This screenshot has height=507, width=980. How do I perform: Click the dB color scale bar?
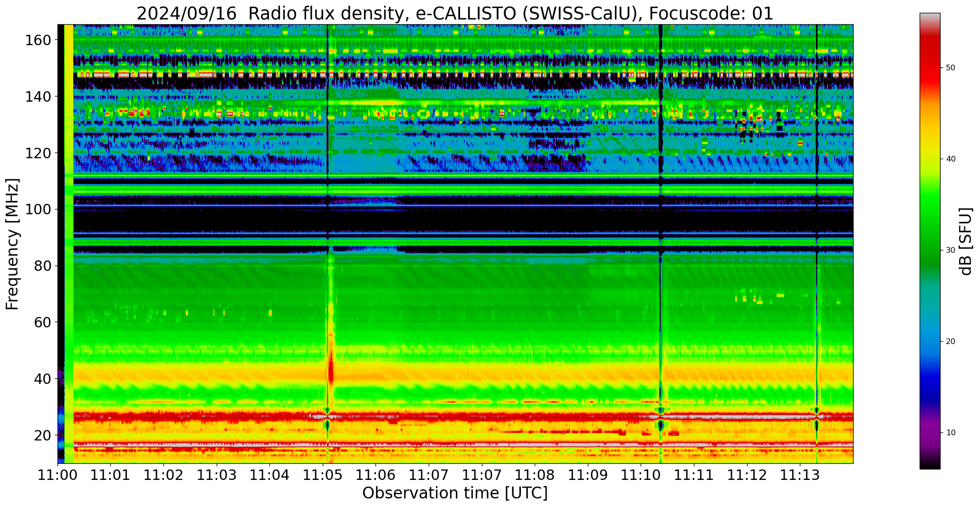pyautogui.click(x=930, y=241)
